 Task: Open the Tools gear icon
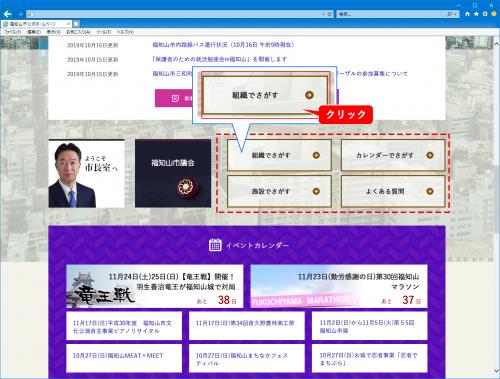[485, 14]
